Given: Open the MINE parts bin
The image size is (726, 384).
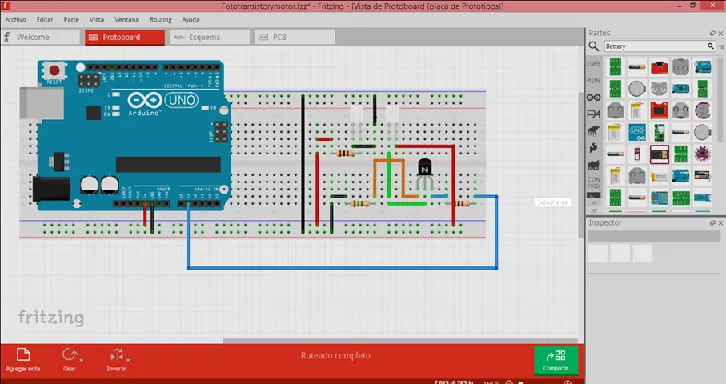Looking at the screenshot, I should coord(594,81).
